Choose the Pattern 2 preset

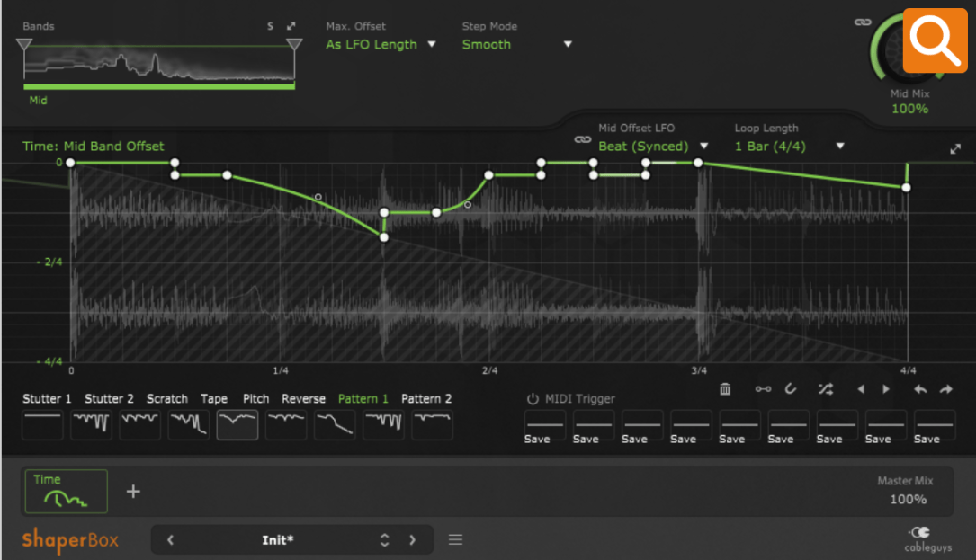(432, 424)
